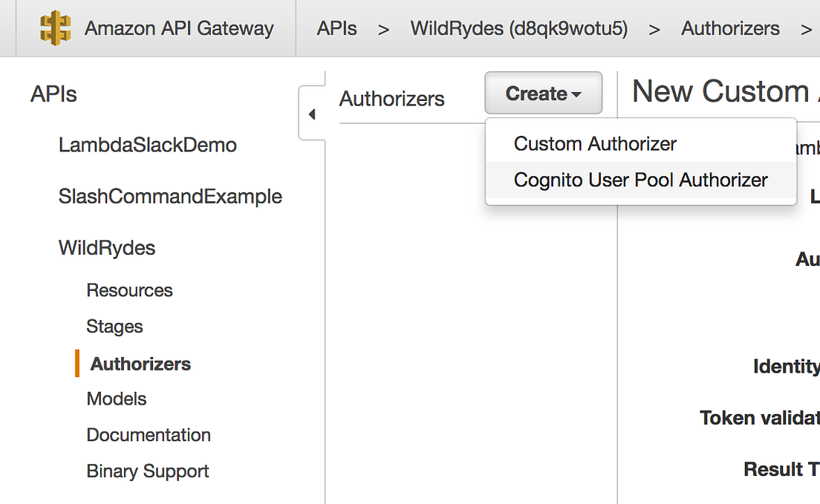Choose Cognito User Pool Authorizer option
Image resolution: width=820 pixels, height=504 pixels.
click(x=640, y=180)
